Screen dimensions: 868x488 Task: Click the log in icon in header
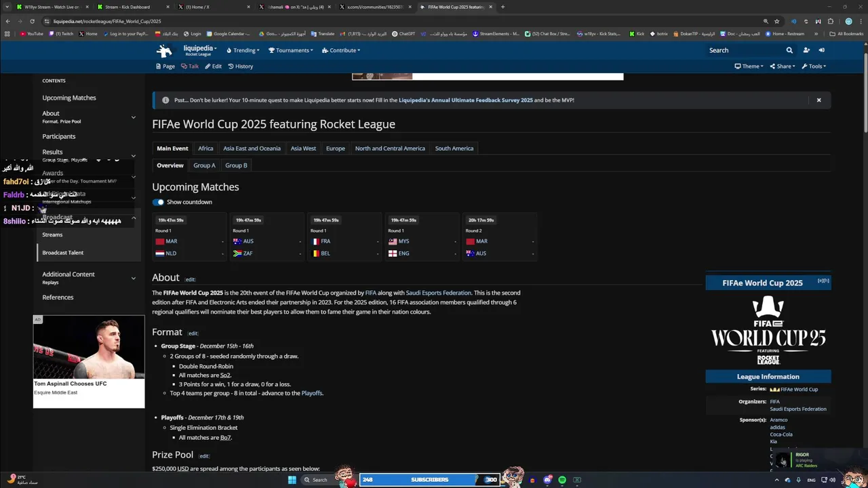coord(821,50)
